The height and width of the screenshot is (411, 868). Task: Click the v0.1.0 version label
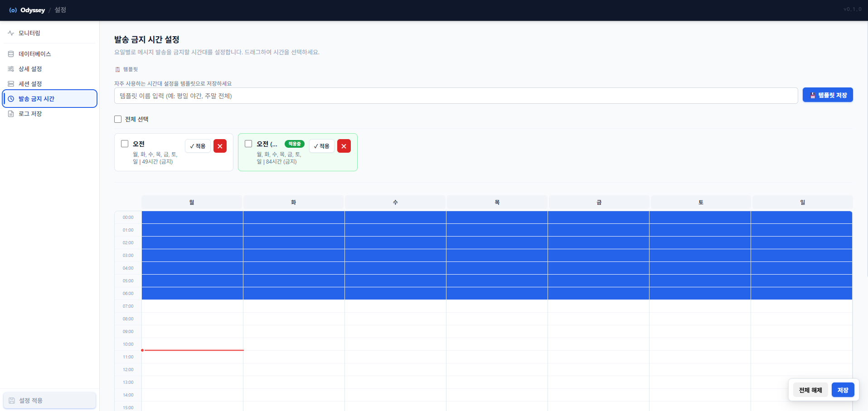tap(853, 9)
